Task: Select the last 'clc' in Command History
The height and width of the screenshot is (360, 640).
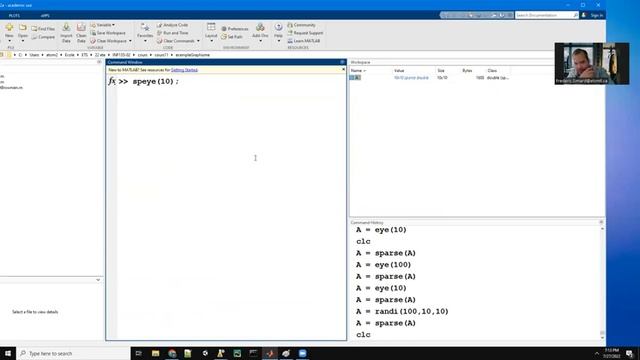Action: [x=363, y=335]
